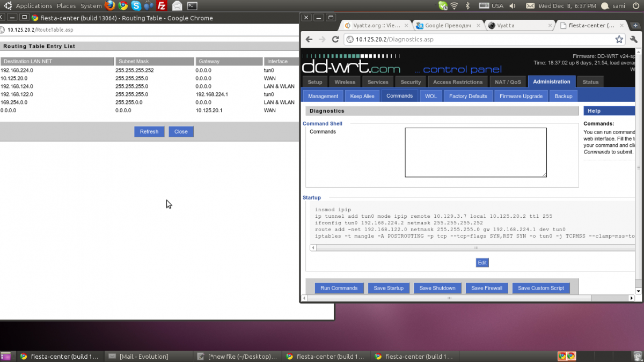Click the Startup script horizontal scrollbar
Image resolution: width=644 pixels, height=362 pixels.
(x=475, y=248)
